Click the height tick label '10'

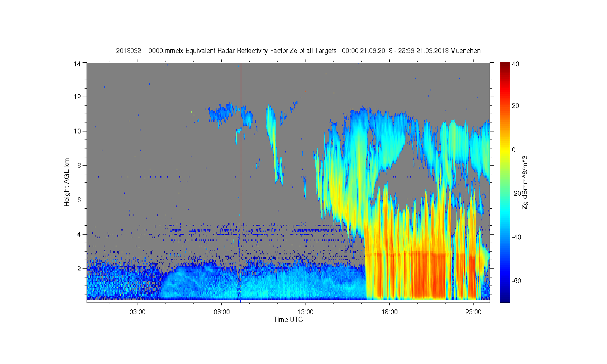78,131
